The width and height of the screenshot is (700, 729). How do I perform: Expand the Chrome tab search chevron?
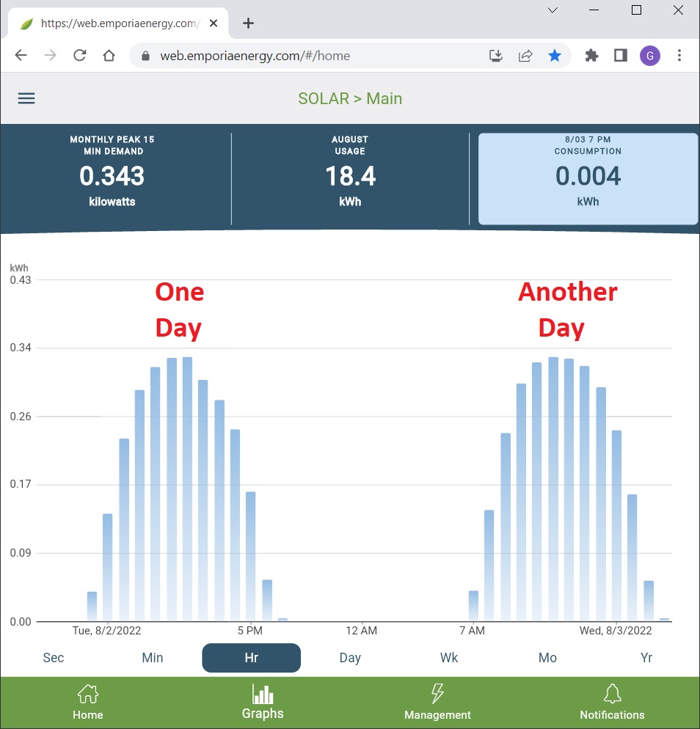(553, 10)
